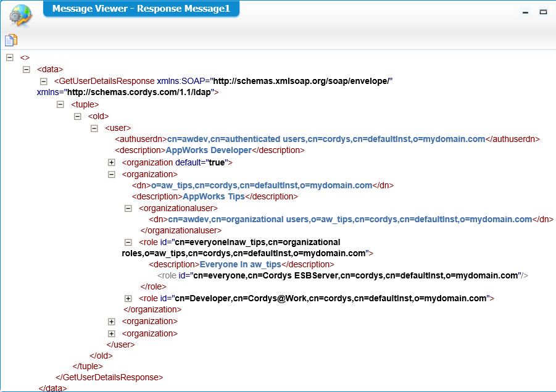Collapse the GetUserDetailsResponse node

coord(44,81)
